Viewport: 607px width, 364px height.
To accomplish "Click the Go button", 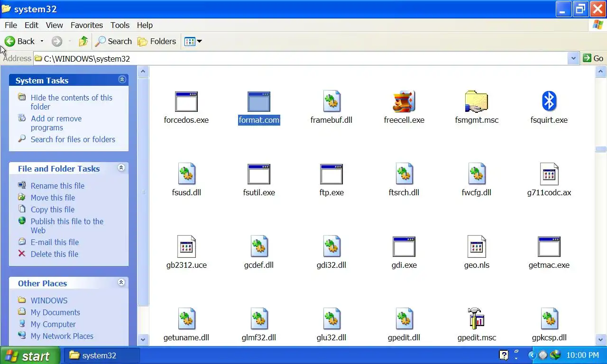I will pos(593,58).
